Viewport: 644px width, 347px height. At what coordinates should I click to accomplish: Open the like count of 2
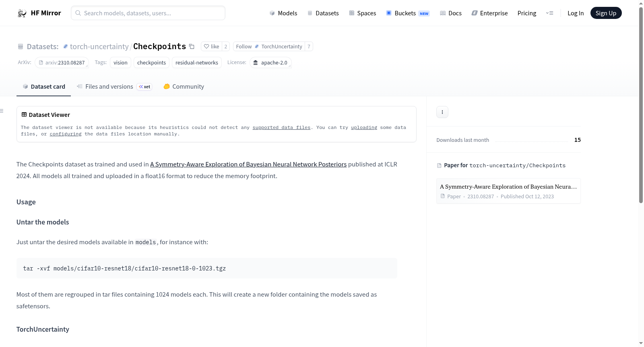(226, 47)
